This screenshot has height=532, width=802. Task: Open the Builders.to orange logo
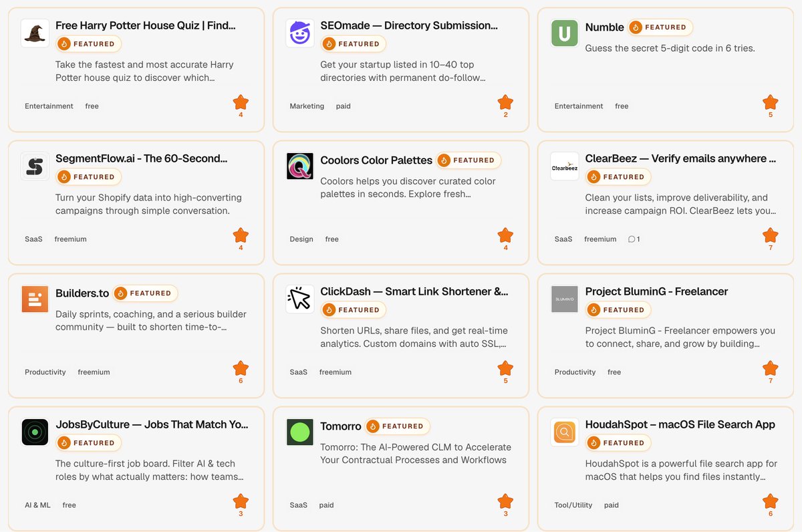35,299
